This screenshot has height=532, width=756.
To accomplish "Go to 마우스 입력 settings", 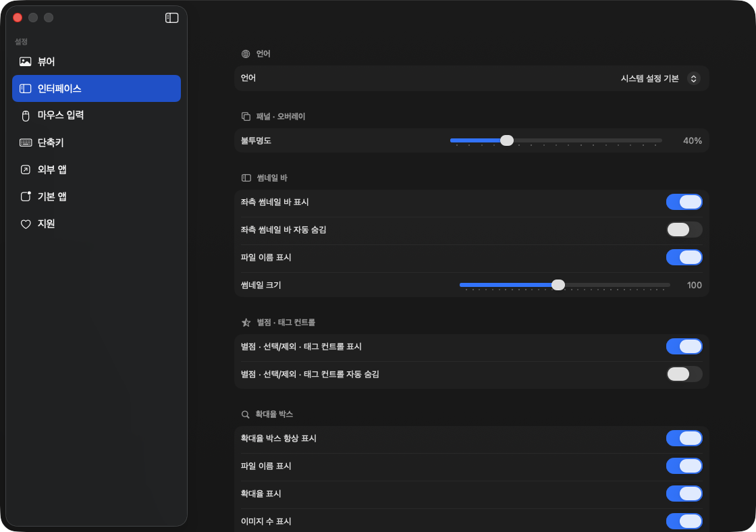I will pyautogui.click(x=97, y=115).
